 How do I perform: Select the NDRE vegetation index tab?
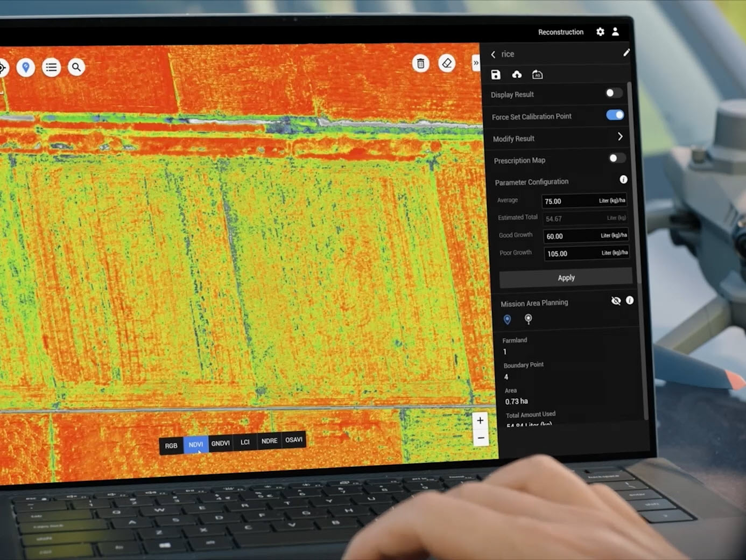[x=269, y=441]
